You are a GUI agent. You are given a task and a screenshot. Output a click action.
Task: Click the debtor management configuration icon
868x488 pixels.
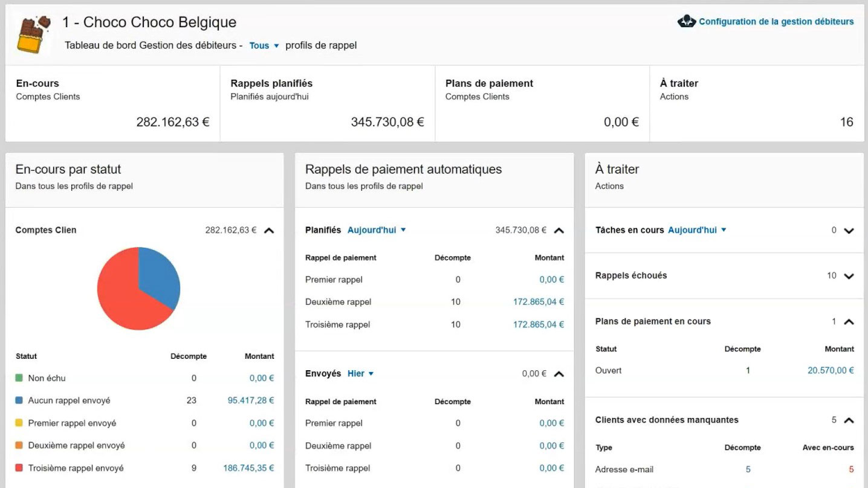(x=686, y=22)
